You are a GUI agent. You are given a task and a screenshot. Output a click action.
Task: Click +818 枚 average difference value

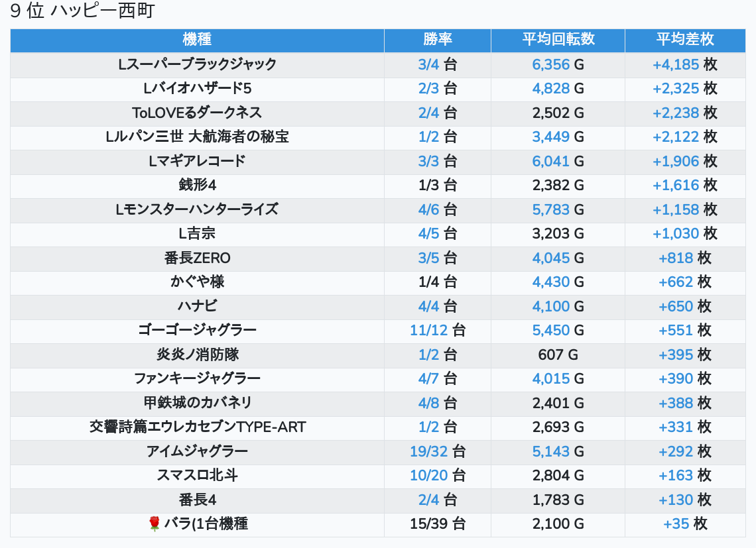coord(685,258)
